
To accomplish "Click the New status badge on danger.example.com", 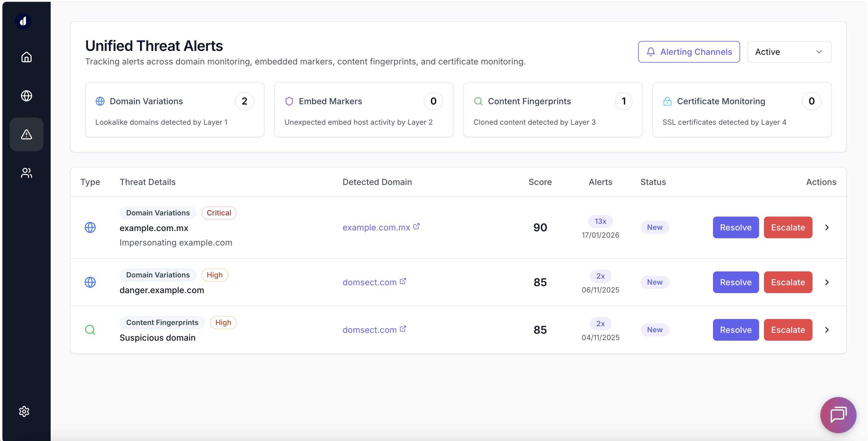I will (655, 282).
